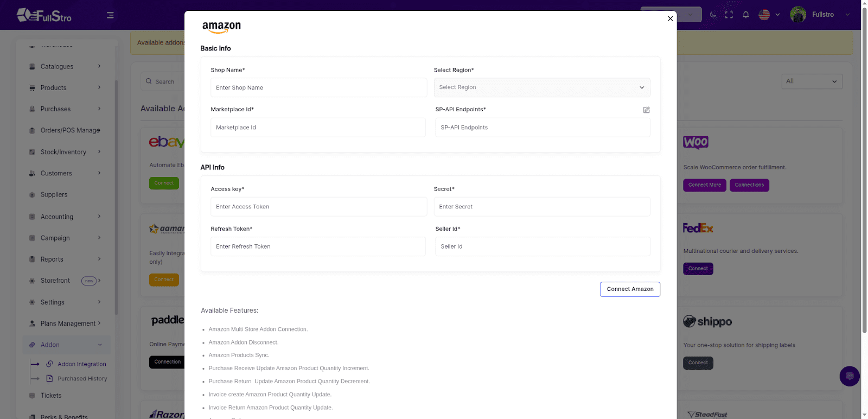Click WooCommerce Connect More button

[705, 185]
